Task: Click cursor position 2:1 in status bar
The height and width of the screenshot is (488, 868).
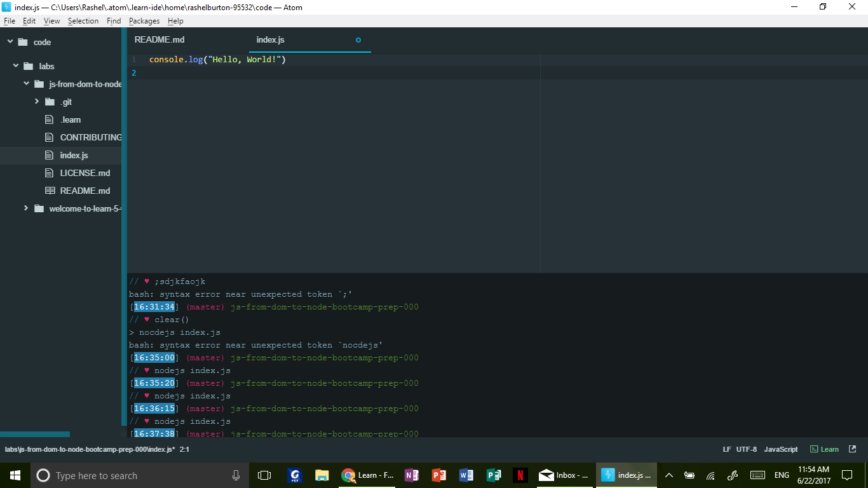Action: click(x=184, y=449)
